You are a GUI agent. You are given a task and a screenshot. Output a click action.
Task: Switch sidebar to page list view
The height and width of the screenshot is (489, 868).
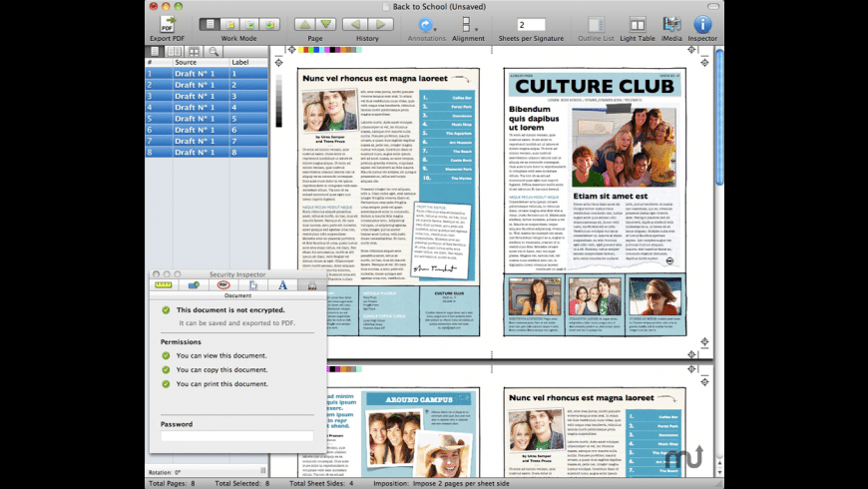pos(155,52)
